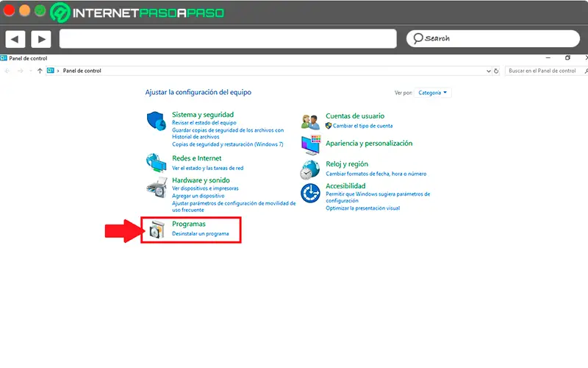This screenshot has width=588, height=368.
Task: Click the Accesibilidad blue circle icon
Action: click(x=310, y=193)
